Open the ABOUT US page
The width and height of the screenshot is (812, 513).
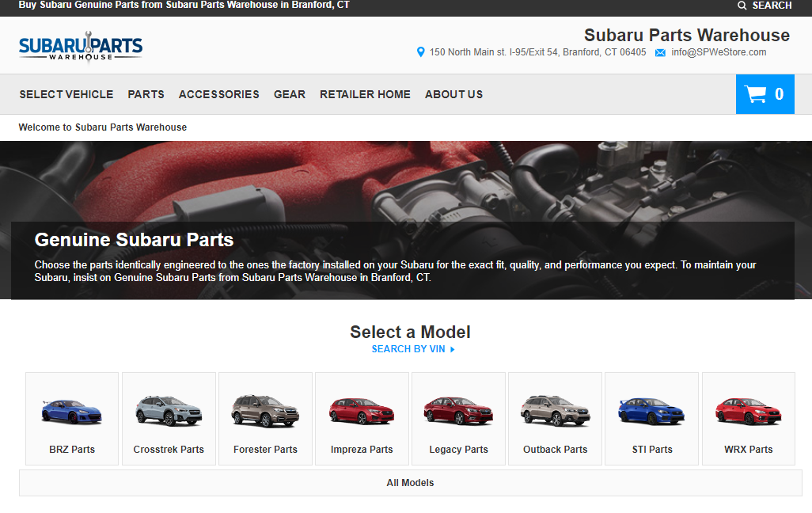tap(453, 94)
